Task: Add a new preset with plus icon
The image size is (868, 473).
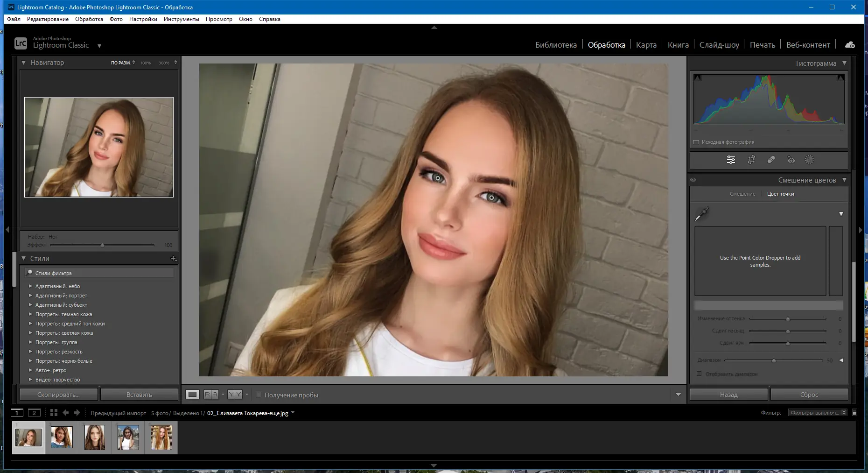Action: pos(173,258)
